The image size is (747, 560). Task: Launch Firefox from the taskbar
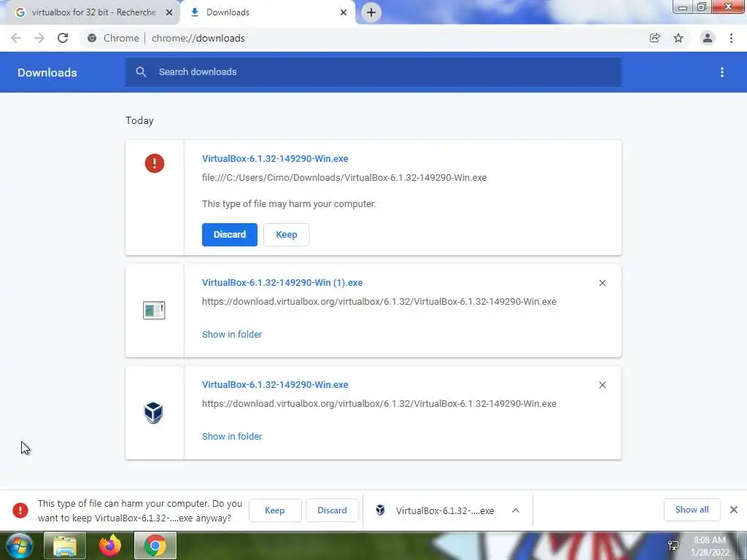110,546
